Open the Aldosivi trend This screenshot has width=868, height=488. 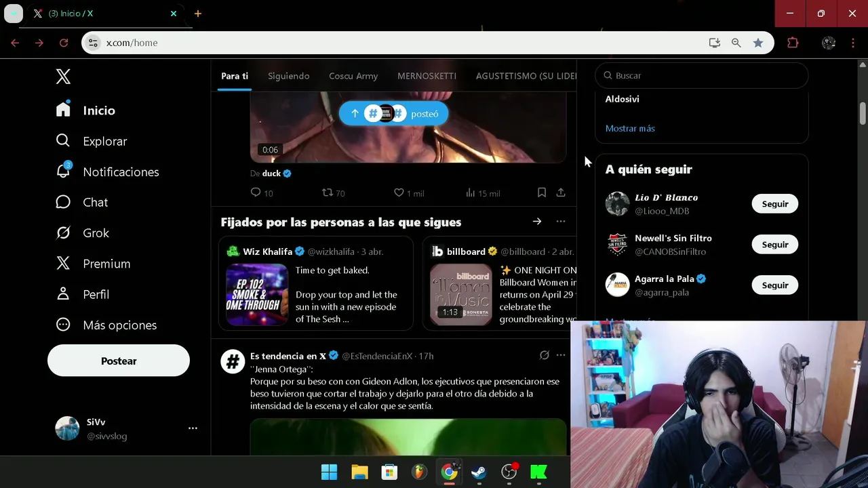point(623,99)
